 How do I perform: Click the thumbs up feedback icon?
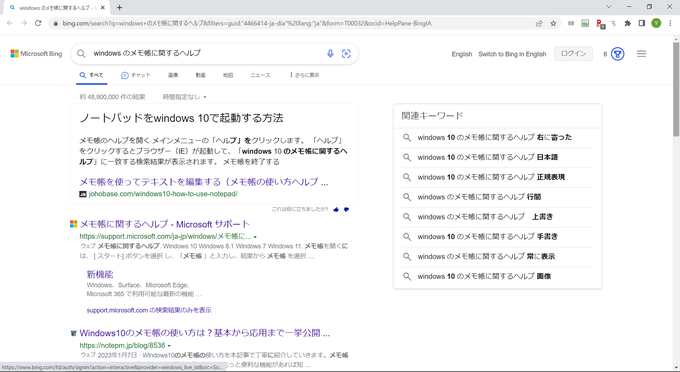tap(336, 209)
